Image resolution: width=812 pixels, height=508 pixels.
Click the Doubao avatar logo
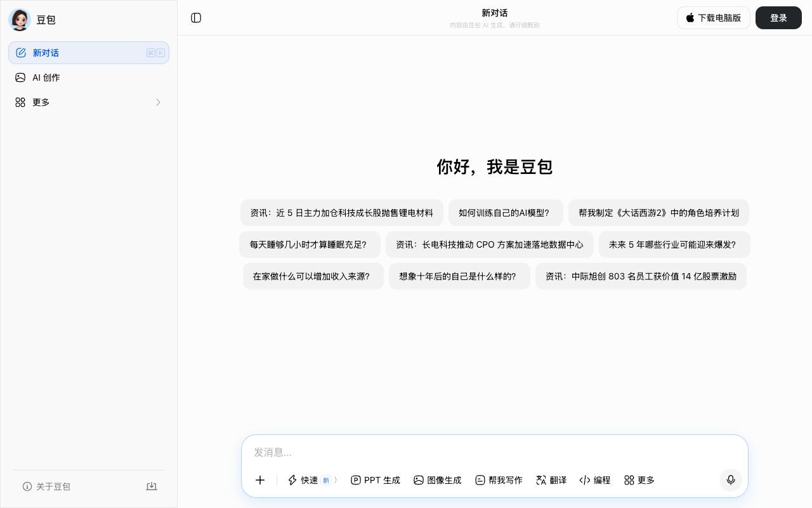click(x=20, y=20)
